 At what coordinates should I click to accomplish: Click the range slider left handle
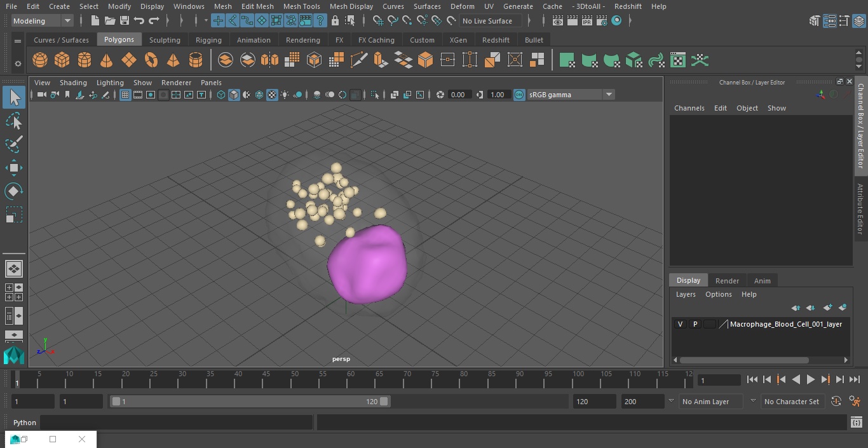point(116,402)
